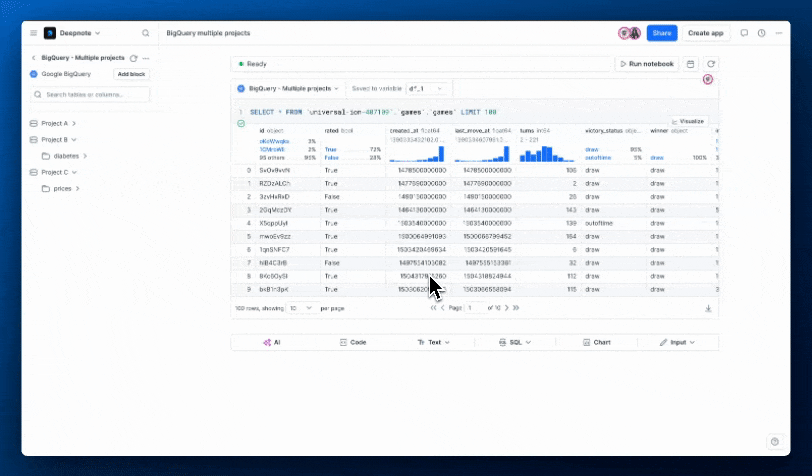Click the green cell success status icon
812x476 pixels.
click(241, 124)
